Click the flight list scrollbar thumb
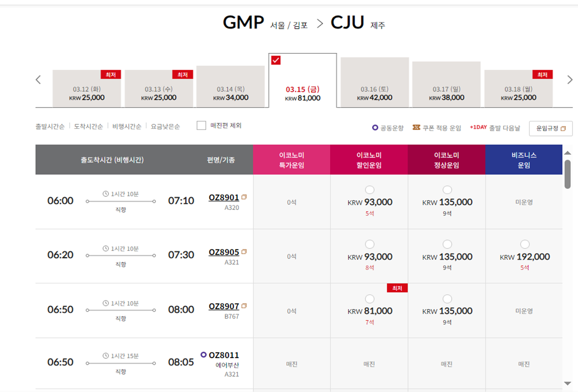Viewport: 578px width, 392px height. pos(568,174)
